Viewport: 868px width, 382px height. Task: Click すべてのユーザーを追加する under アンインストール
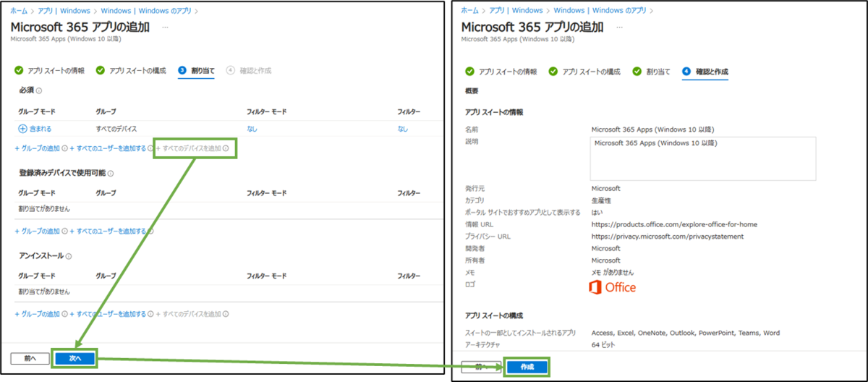click(108, 314)
